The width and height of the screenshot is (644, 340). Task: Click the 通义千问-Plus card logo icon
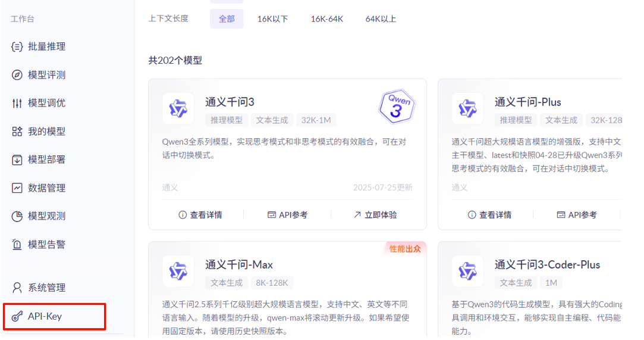pos(468,108)
